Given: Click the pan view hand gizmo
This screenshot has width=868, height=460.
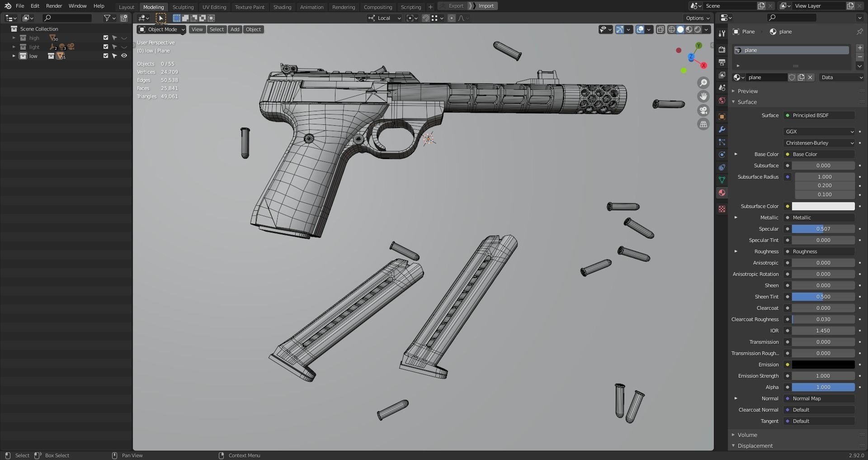Looking at the screenshot, I should pyautogui.click(x=703, y=96).
